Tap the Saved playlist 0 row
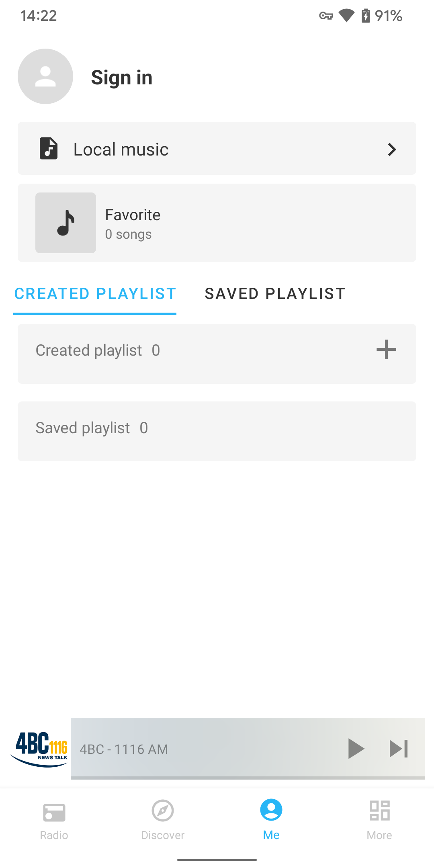434x868 pixels. (x=217, y=431)
